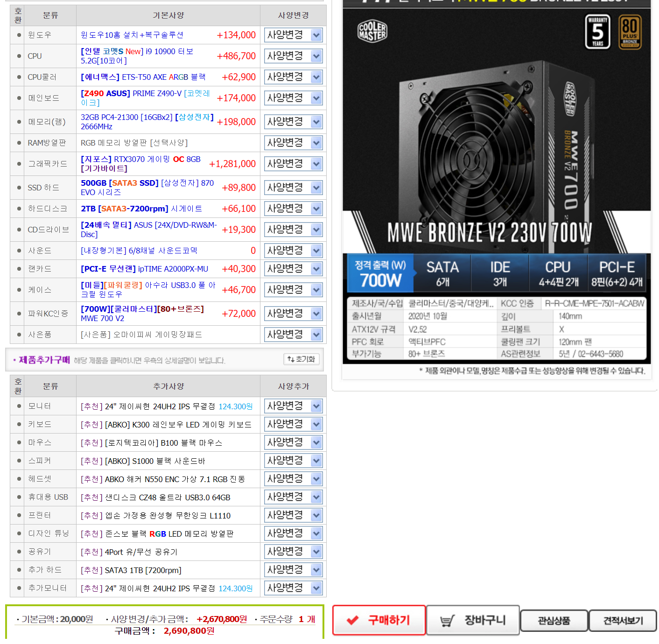The image size is (659, 644).
Task: Click the SATA3 1TB 7200rpm recommendation
Action: coord(131,570)
